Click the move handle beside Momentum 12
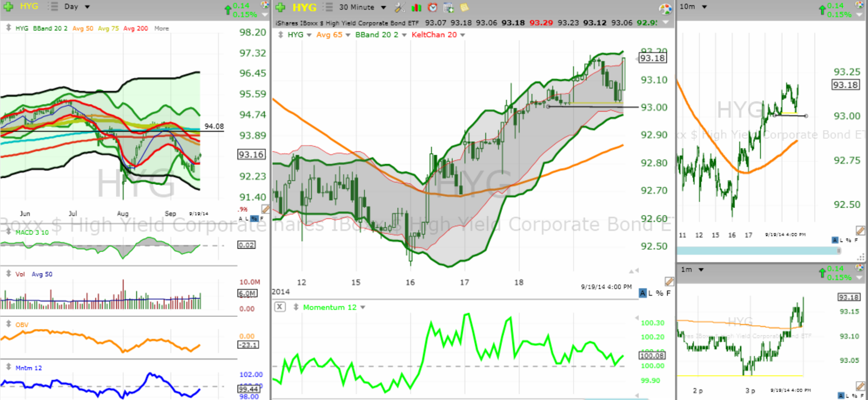868x400 pixels. 296,307
